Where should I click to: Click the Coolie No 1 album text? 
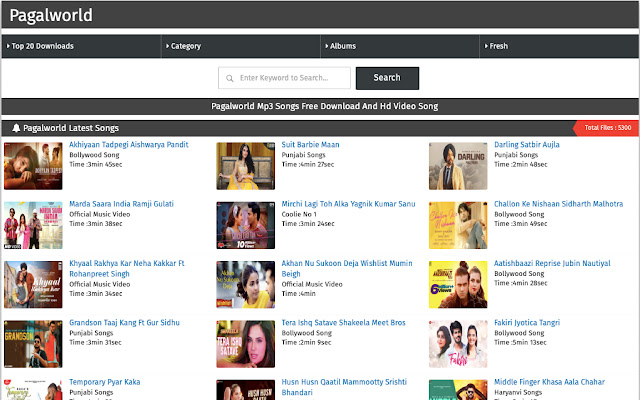pos(299,214)
